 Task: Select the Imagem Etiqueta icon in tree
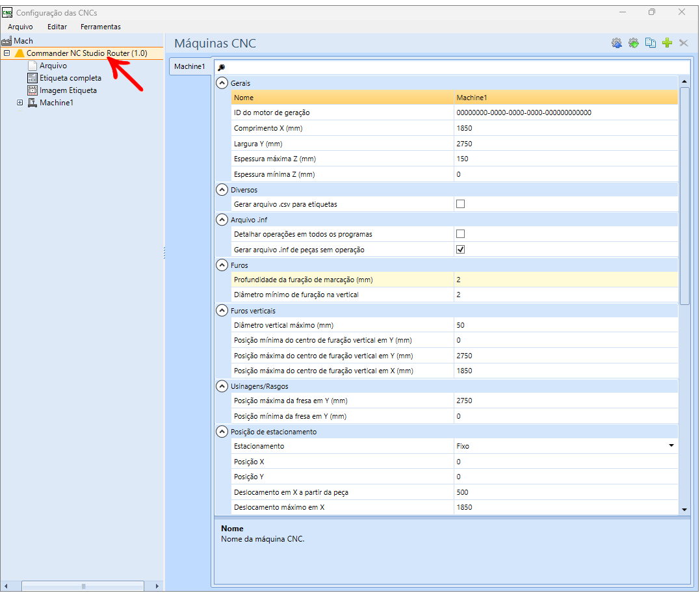click(x=32, y=90)
